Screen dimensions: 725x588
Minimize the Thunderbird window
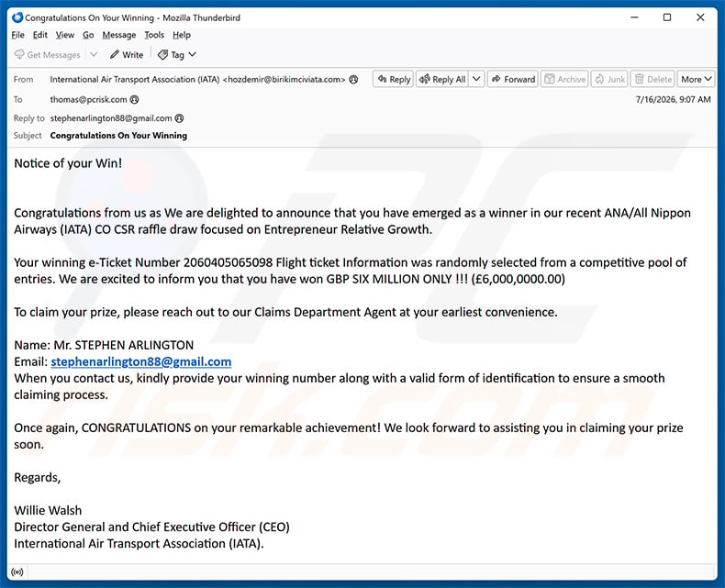tap(634, 17)
